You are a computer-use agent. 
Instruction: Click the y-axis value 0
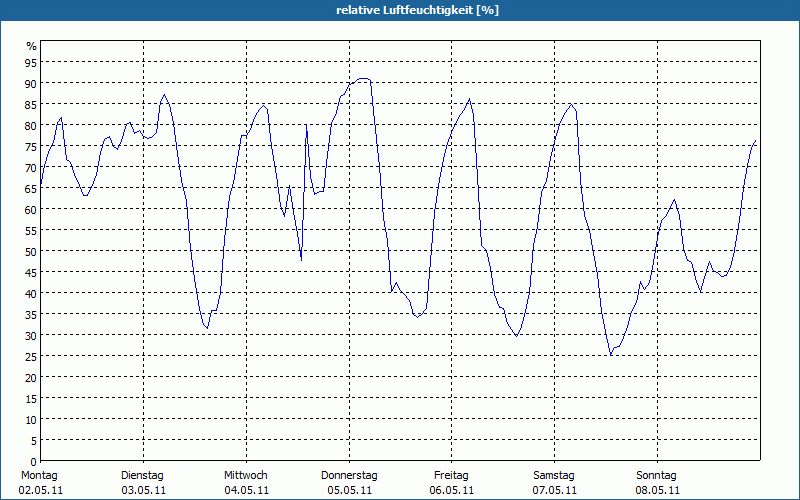click(34, 462)
